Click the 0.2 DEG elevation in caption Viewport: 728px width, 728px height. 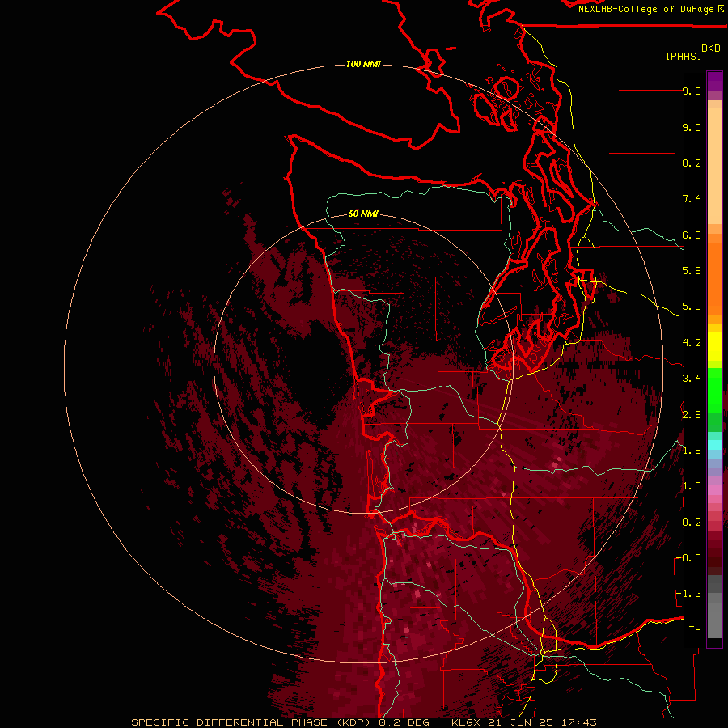tap(405, 722)
